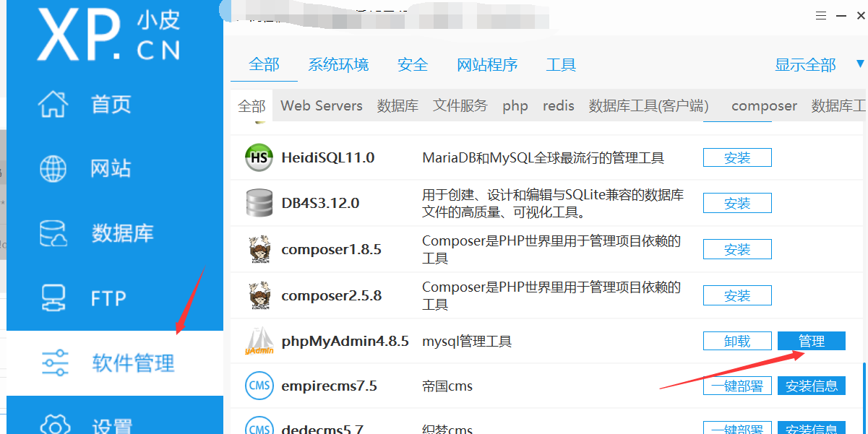The height and width of the screenshot is (434, 868).
Task: Click the composer2.5.8 name text
Action: click(331, 296)
